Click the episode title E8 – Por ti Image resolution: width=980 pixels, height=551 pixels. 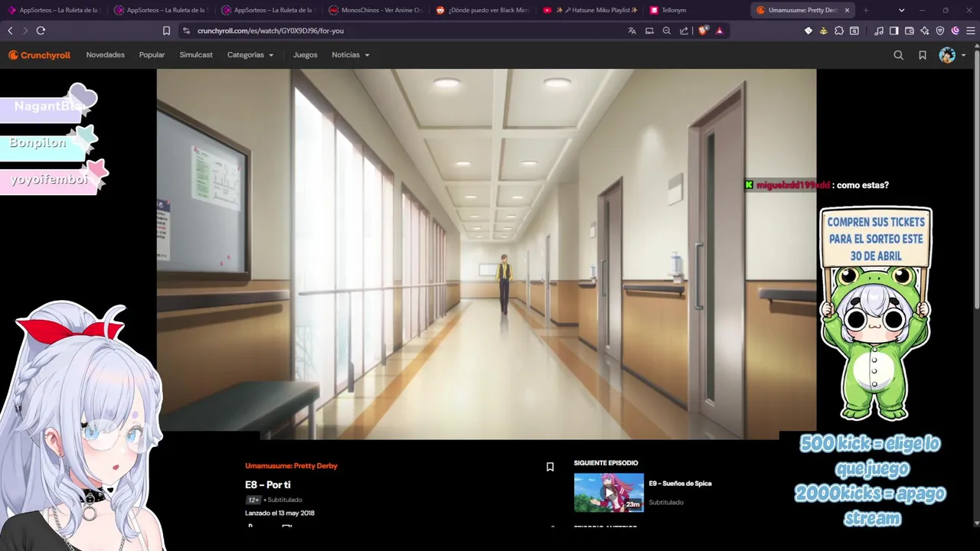pyautogui.click(x=267, y=484)
